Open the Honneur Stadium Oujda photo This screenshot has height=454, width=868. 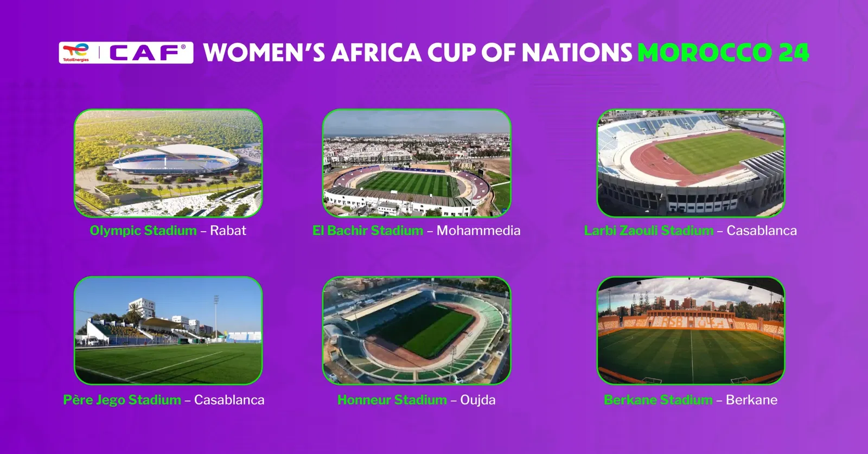(x=417, y=331)
